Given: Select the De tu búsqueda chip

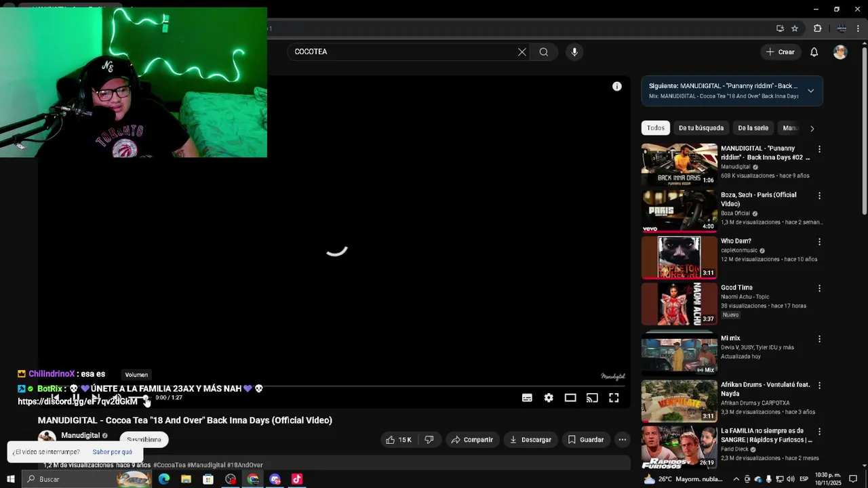Looking at the screenshot, I should point(701,128).
